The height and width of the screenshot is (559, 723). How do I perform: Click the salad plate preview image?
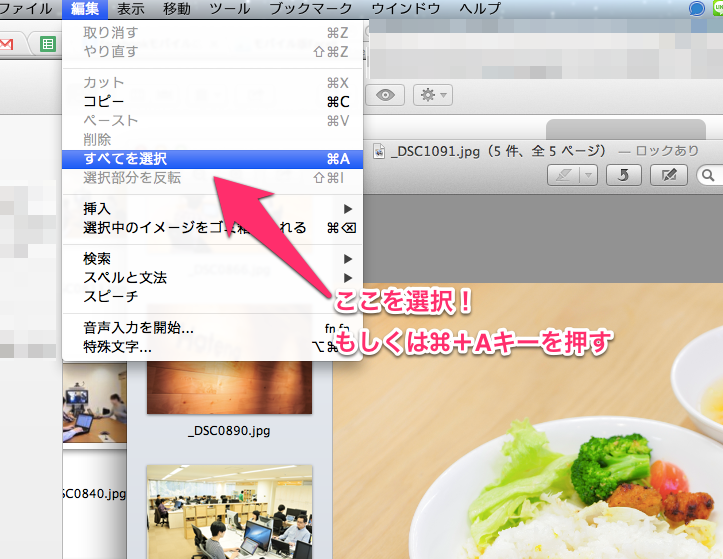coord(528,421)
